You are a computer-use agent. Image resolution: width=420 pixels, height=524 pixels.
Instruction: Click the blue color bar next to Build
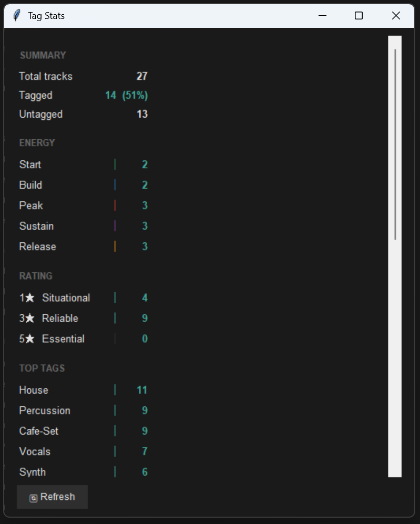(115, 184)
